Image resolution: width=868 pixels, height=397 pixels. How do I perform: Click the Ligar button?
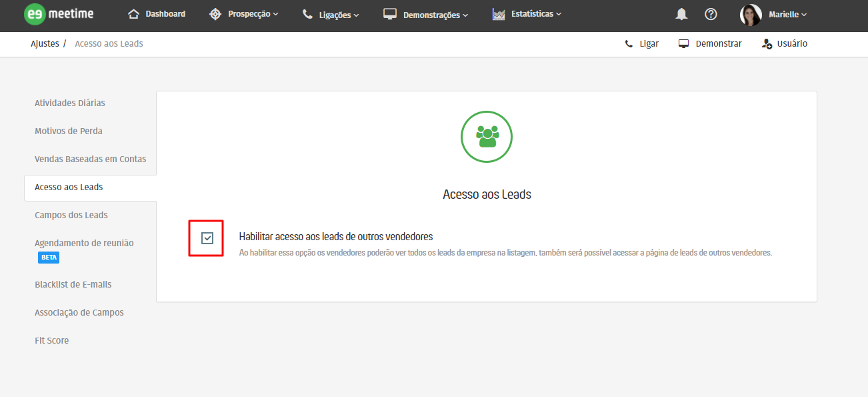[x=641, y=44]
